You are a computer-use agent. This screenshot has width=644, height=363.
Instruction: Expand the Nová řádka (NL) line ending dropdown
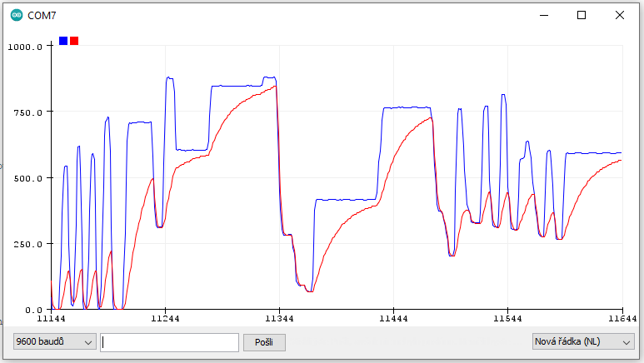[582, 342]
